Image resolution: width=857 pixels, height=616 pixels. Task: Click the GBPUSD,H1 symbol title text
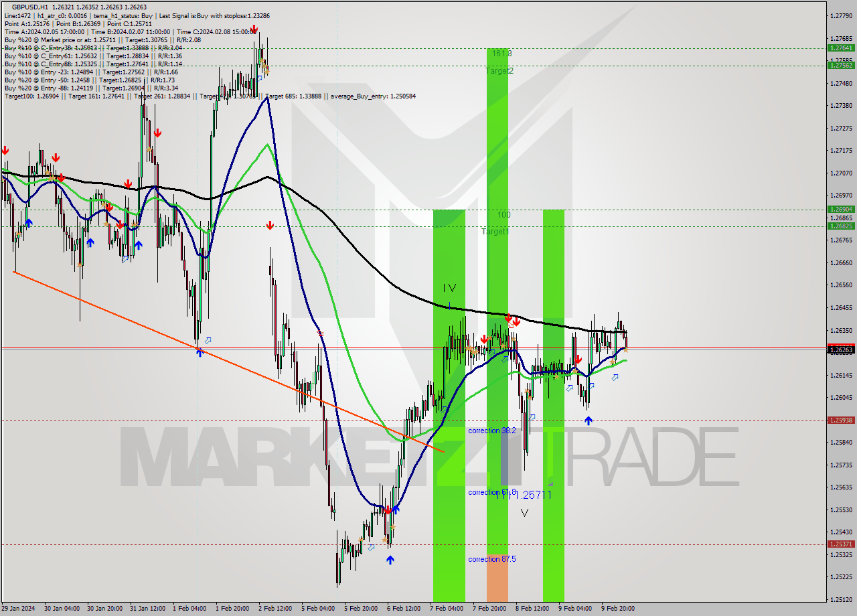click(x=30, y=7)
